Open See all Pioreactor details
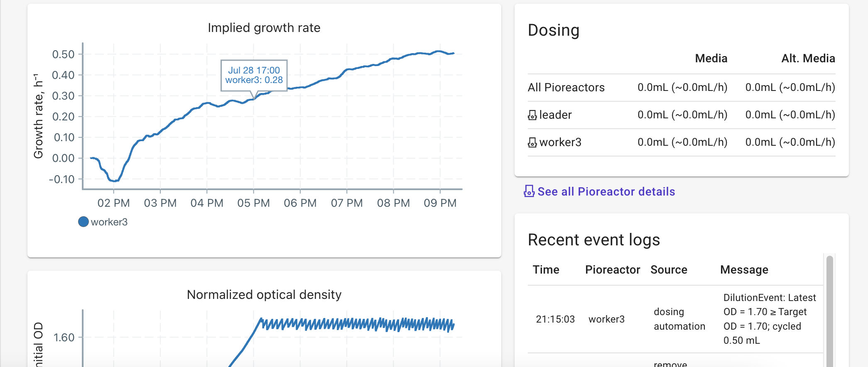868x367 pixels. [x=606, y=191]
